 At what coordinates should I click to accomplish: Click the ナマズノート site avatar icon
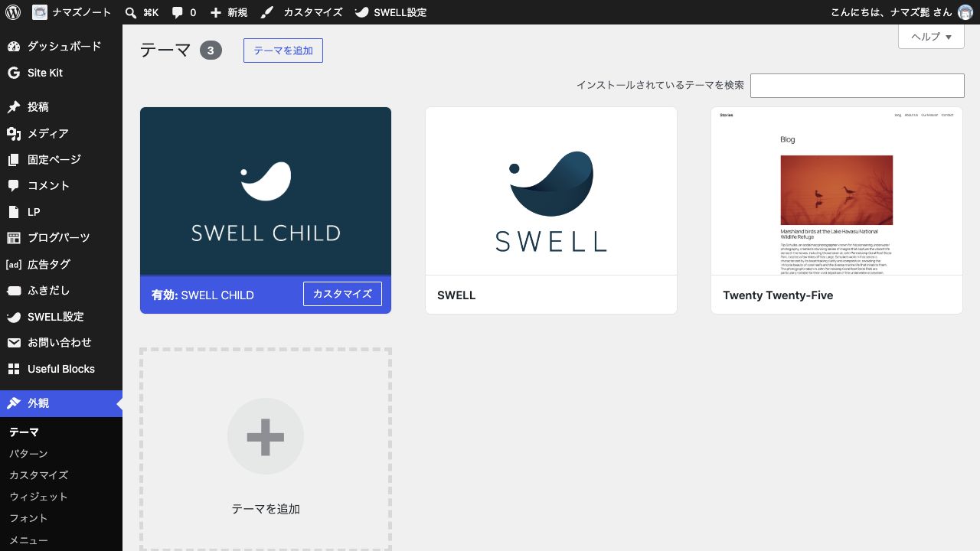[x=40, y=12]
